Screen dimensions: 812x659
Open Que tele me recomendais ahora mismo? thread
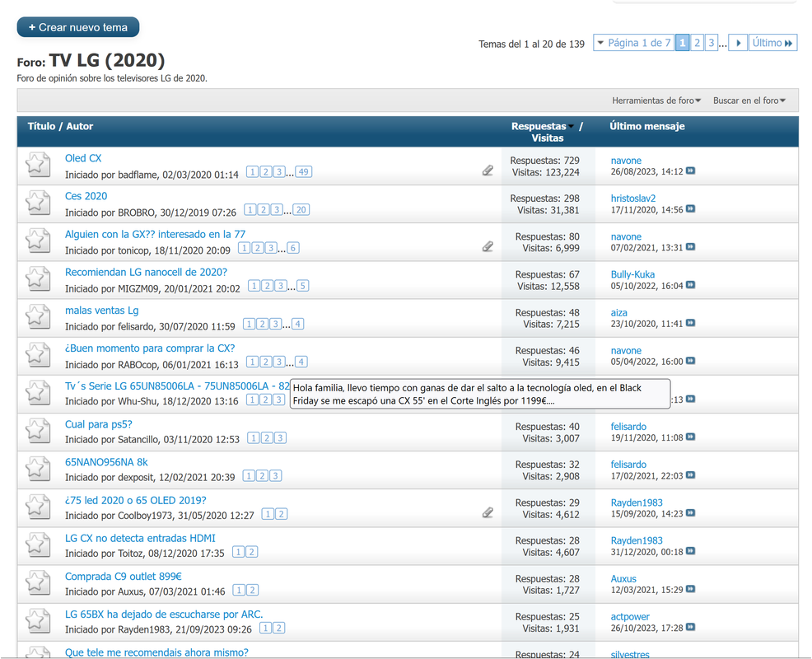[x=156, y=652]
